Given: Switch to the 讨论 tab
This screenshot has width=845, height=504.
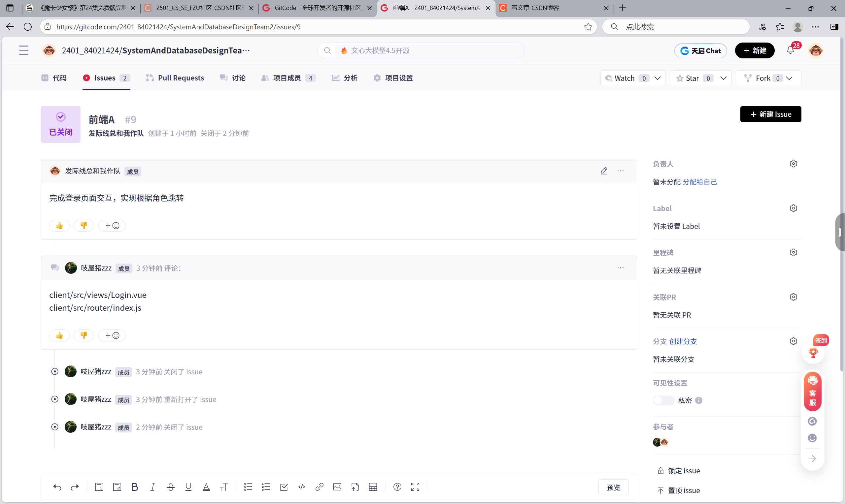Looking at the screenshot, I should pos(233,78).
